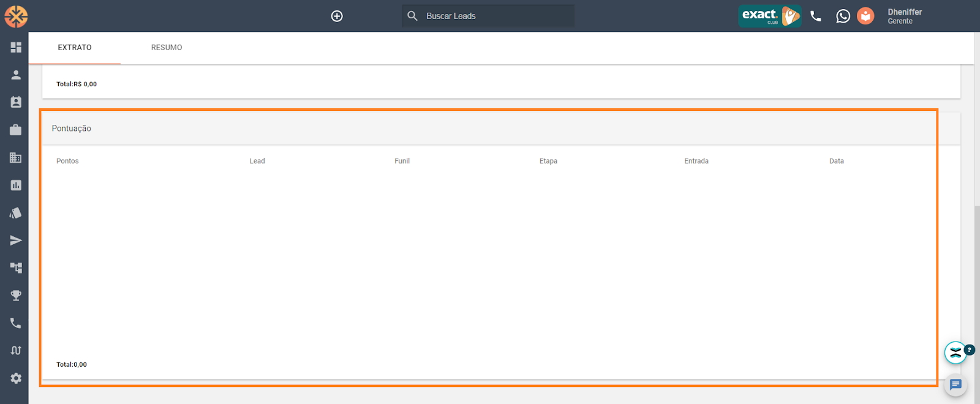The image size is (980, 404).
Task: Switch to the EXTRATO tab
Action: click(75, 48)
